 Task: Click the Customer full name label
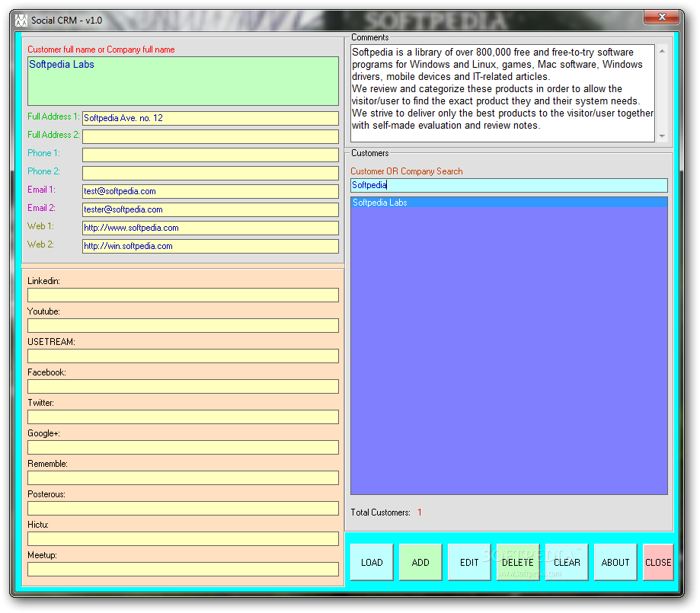point(101,49)
